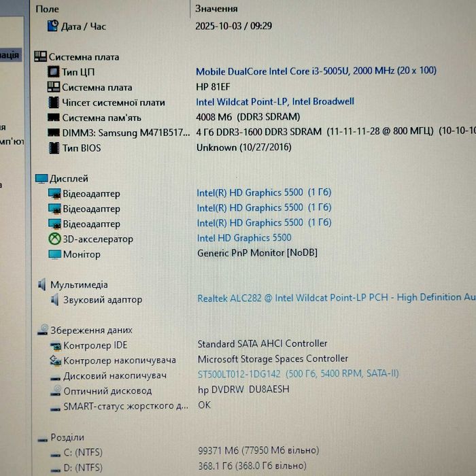
Task: Open the Intel Wildcat Point-LP chipset link
Action: point(275,102)
